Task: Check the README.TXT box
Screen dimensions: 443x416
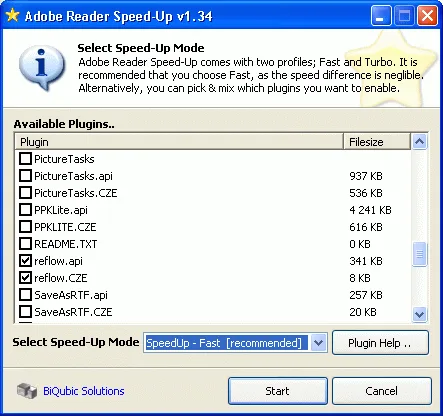Action: tap(25, 244)
